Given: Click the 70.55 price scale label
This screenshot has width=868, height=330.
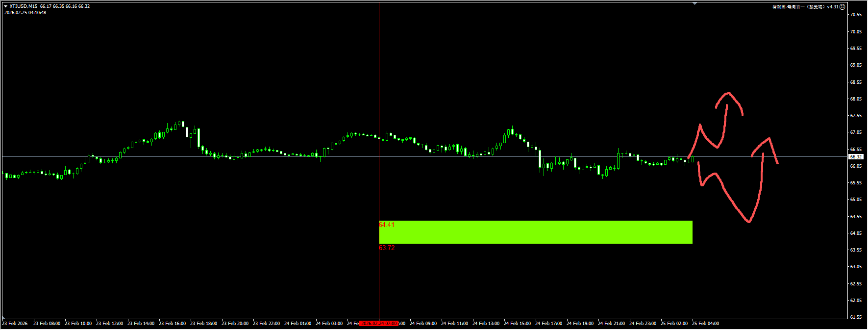Looking at the screenshot, I should click(856, 15).
